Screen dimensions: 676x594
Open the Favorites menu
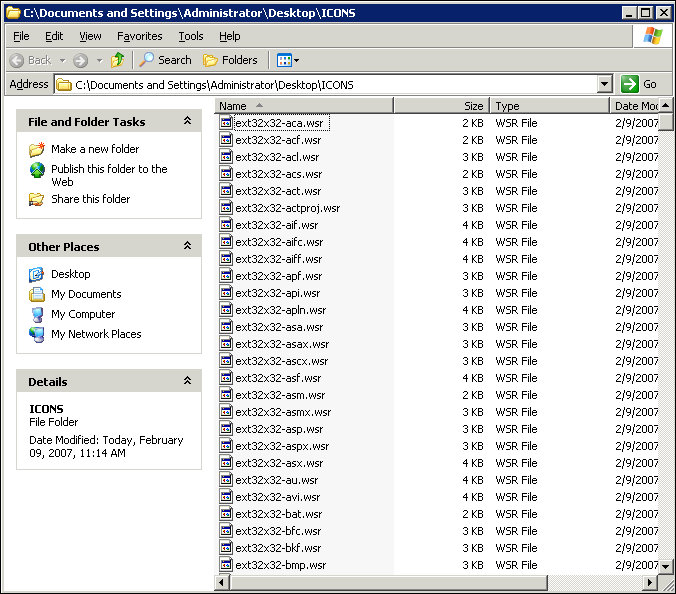click(x=140, y=36)
